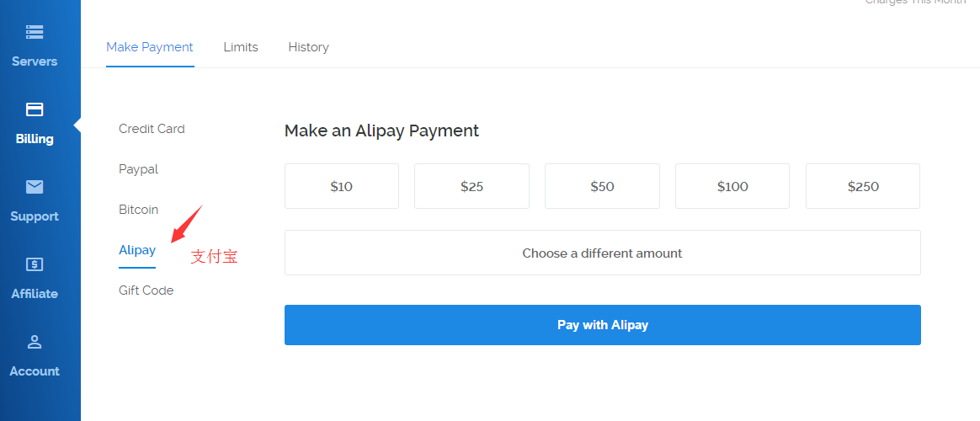This screenshot has width=980, height=421.
Task: Click Choose a different amount
Action: tap(602, 253)
